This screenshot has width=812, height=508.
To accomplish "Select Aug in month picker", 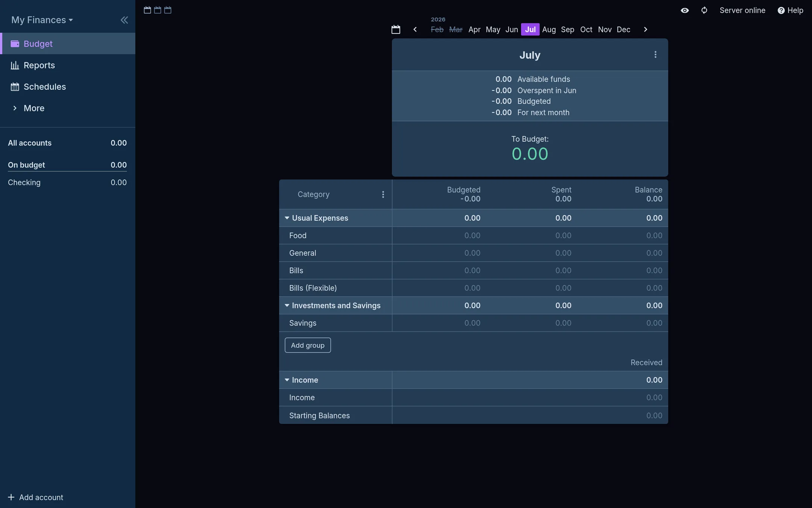I will (x=549, y=29).
